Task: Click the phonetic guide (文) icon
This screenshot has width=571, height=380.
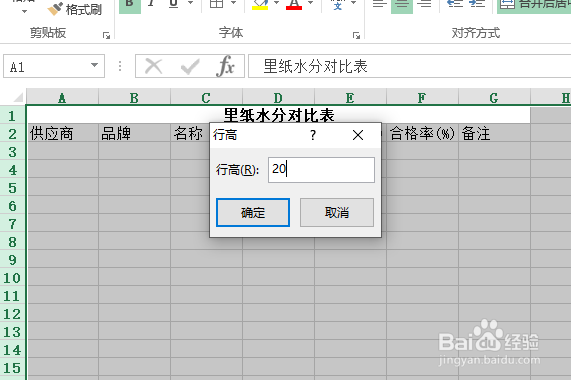Action: (x=338, y=5)
